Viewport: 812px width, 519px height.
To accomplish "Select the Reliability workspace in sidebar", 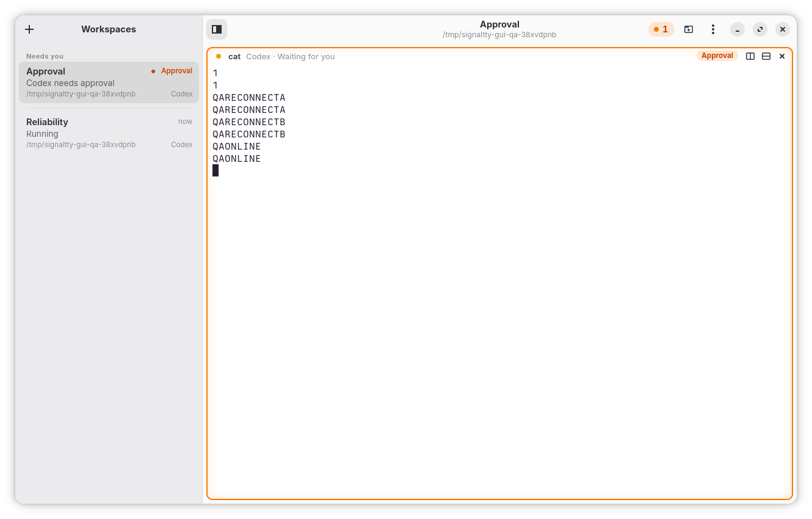I will click(x=109, y=132).
